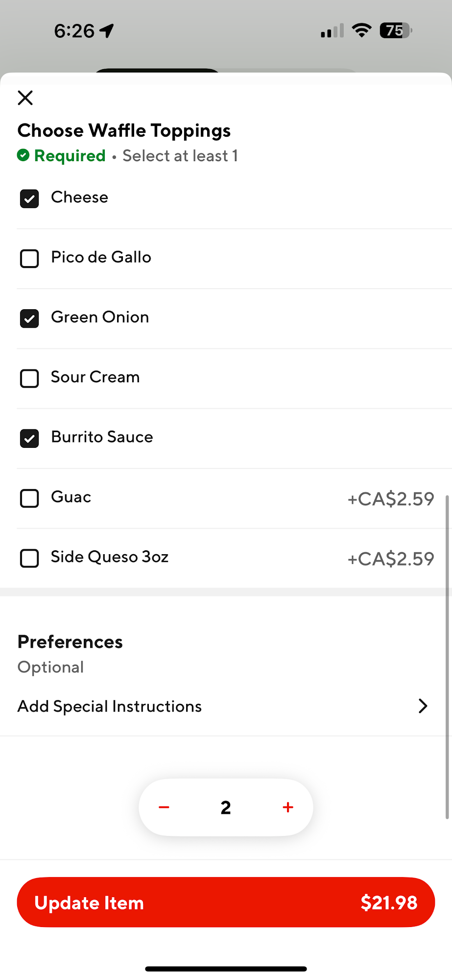Select the Side Queso 3oz option
Screen dimensions: 452x980
point(29,558)
